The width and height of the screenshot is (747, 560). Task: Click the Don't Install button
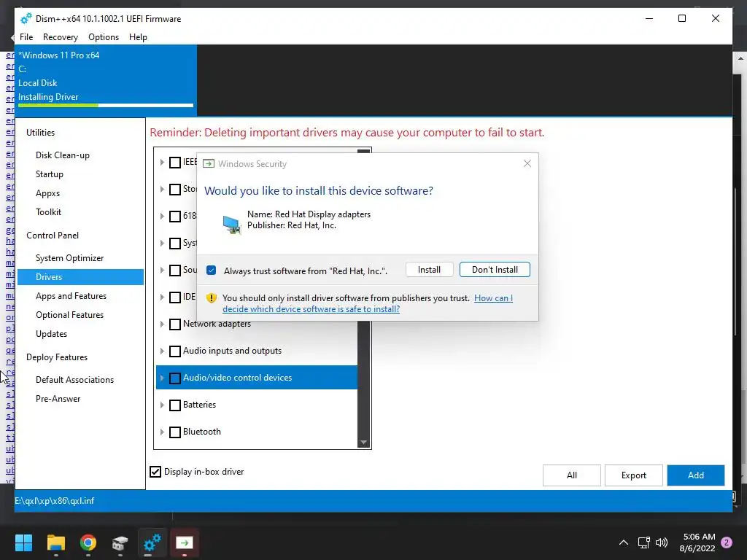[495, 270]
